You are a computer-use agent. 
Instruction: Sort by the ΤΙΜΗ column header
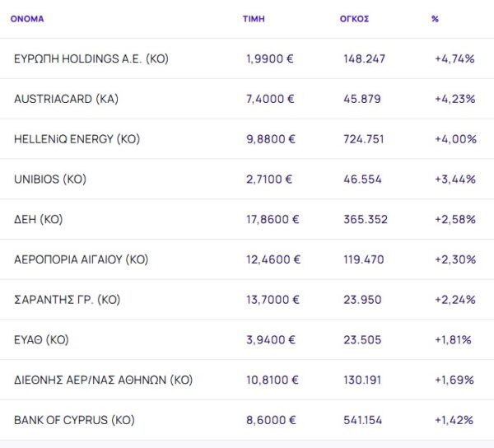click(x=253, y=18)
